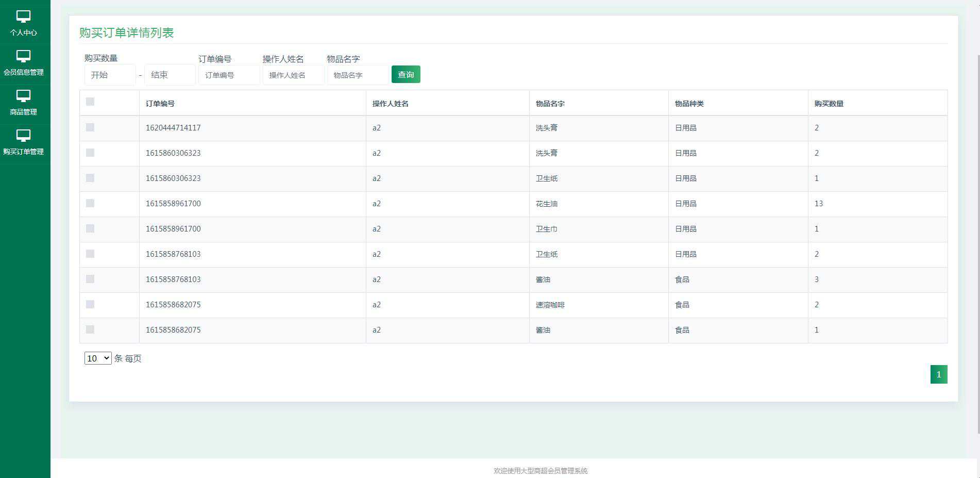The width and height of the screenshot is (980, 478).
Task: Click order number 1615858961700 in 卫生巾 row
Action: pos(173,229)
